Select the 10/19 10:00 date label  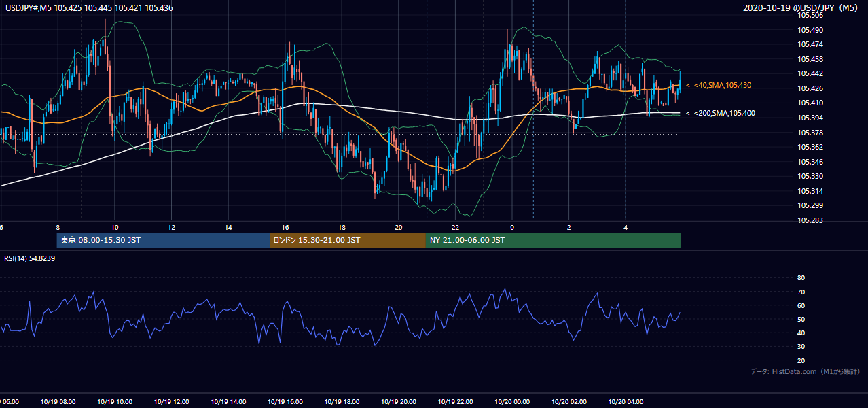pos(115,402)
